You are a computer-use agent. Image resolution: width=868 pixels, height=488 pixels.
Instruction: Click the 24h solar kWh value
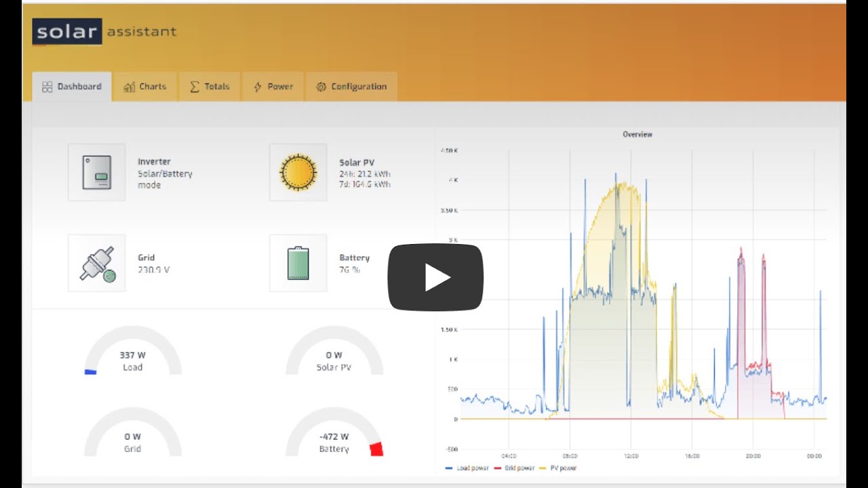pyautogui.click(x=364, y=174)
